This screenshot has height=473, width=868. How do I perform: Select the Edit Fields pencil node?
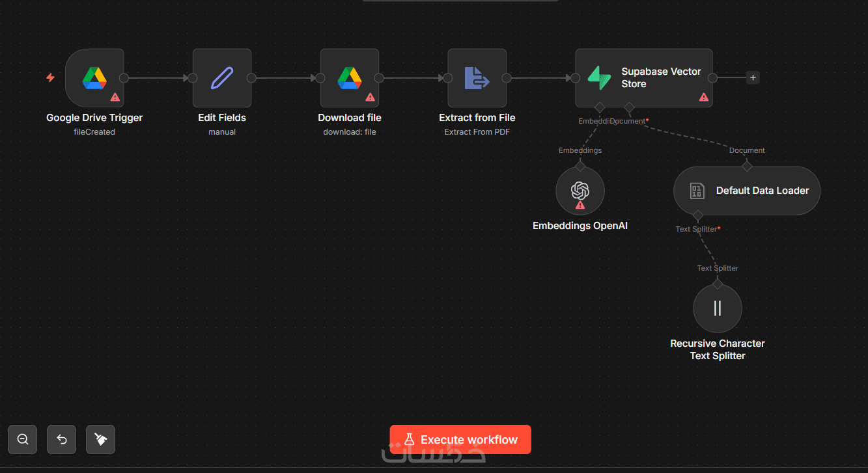point(222,78)
